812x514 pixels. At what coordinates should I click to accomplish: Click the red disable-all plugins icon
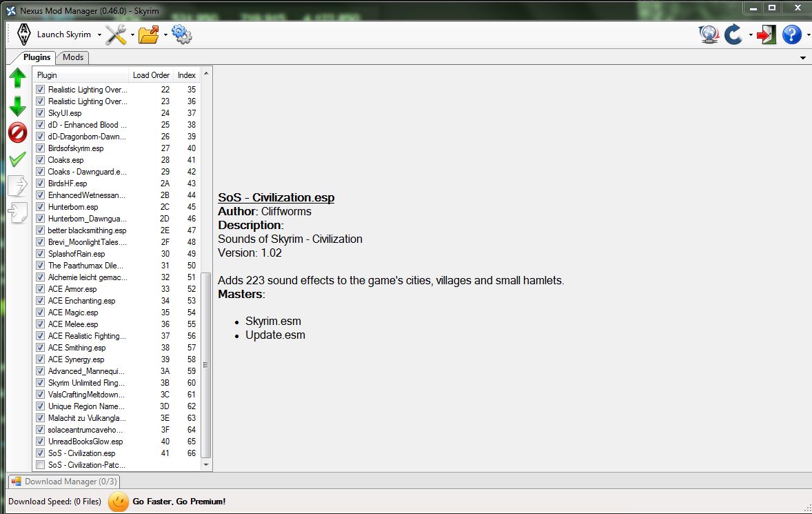point(17,132)
